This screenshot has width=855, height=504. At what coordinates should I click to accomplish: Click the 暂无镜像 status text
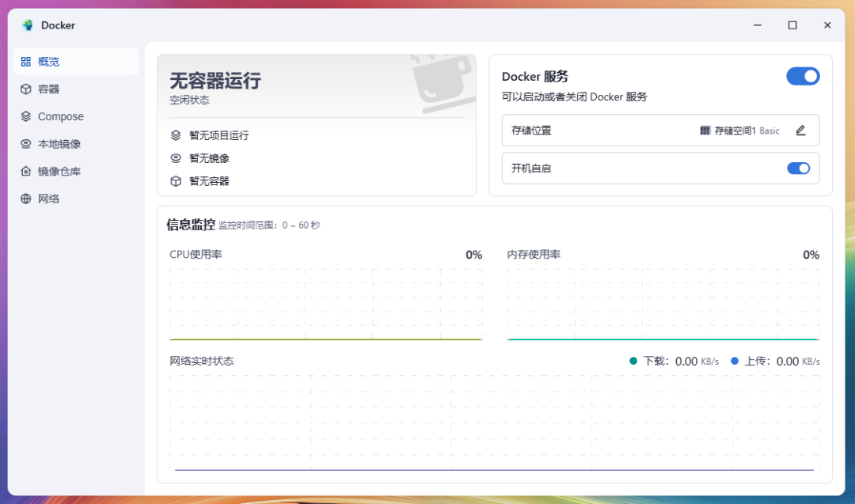[x=209, y=158]
